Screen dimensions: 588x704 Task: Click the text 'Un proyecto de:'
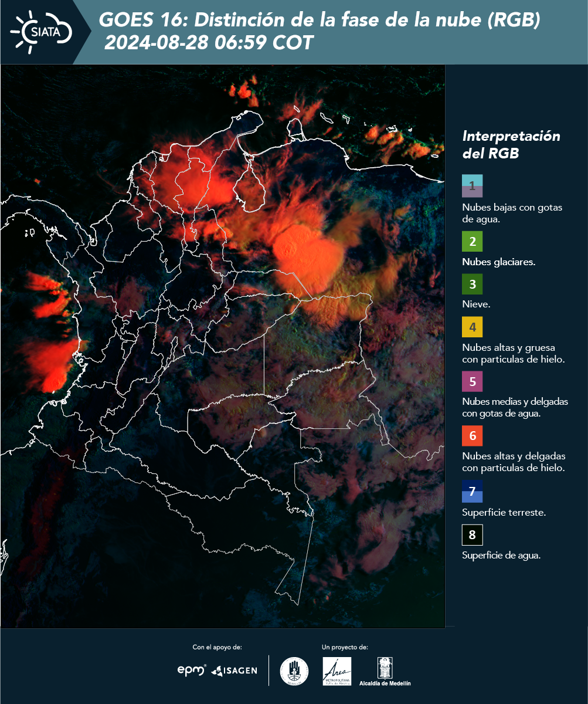345,648
